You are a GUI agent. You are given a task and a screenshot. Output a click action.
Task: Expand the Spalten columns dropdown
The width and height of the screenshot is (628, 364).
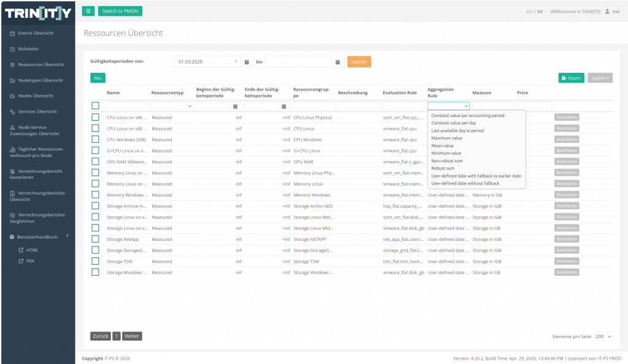click(600, 78)
